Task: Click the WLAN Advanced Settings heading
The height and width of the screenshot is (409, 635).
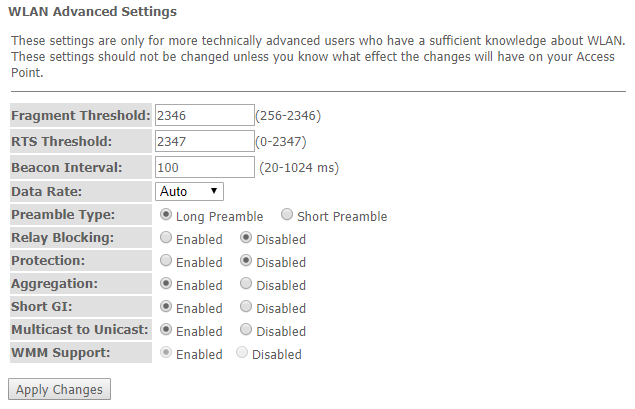Action: coord(92,12)
